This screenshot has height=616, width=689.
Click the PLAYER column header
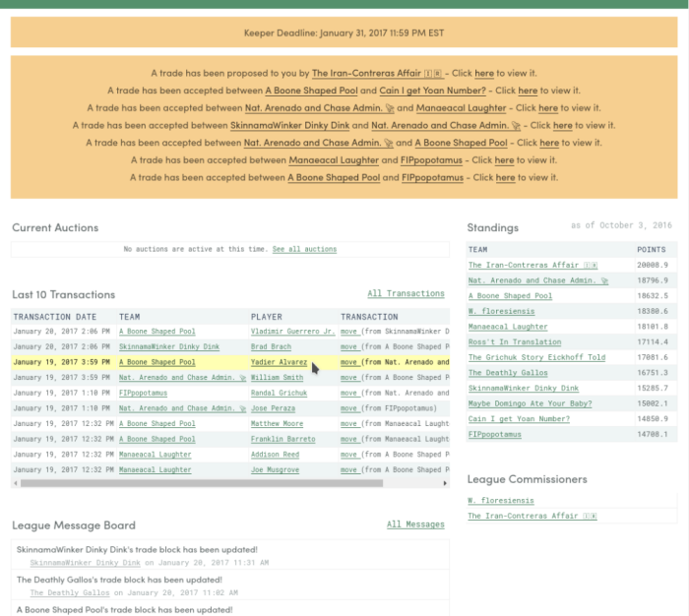(267, 317)
